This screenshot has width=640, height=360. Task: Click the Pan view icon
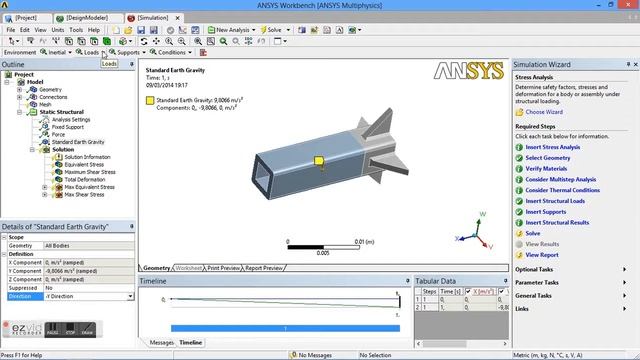click(156, 41)
